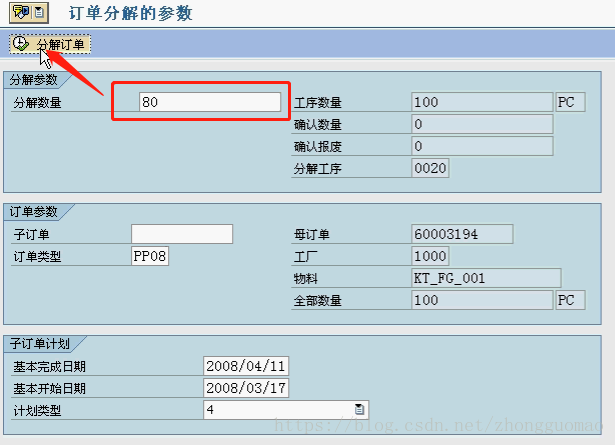
Task: Click the 计划类型 field showing 4
Action: pyautogui.click(x=286, y=410)
